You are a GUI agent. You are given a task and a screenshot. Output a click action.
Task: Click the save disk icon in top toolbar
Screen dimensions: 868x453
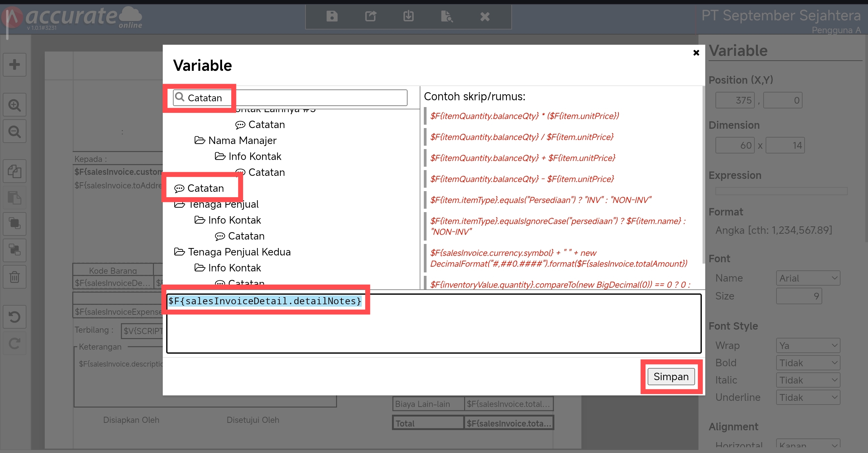(332, 16)
